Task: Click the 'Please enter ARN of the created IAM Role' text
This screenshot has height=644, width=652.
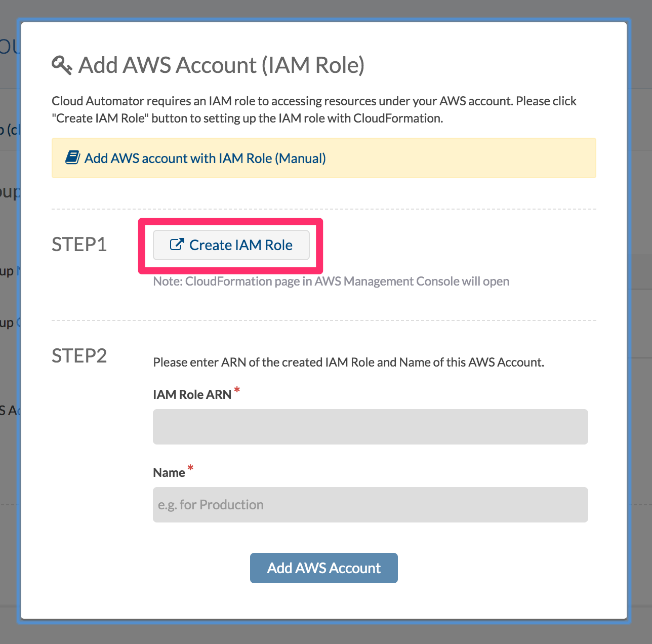Action: (x=349, y=363)
